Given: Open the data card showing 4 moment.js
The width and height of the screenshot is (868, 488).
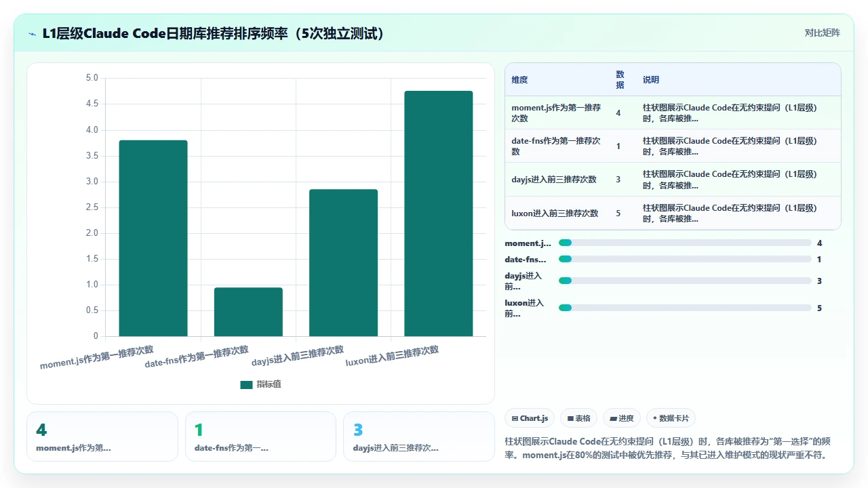Looking at the screenshot, I should point(102,436).
